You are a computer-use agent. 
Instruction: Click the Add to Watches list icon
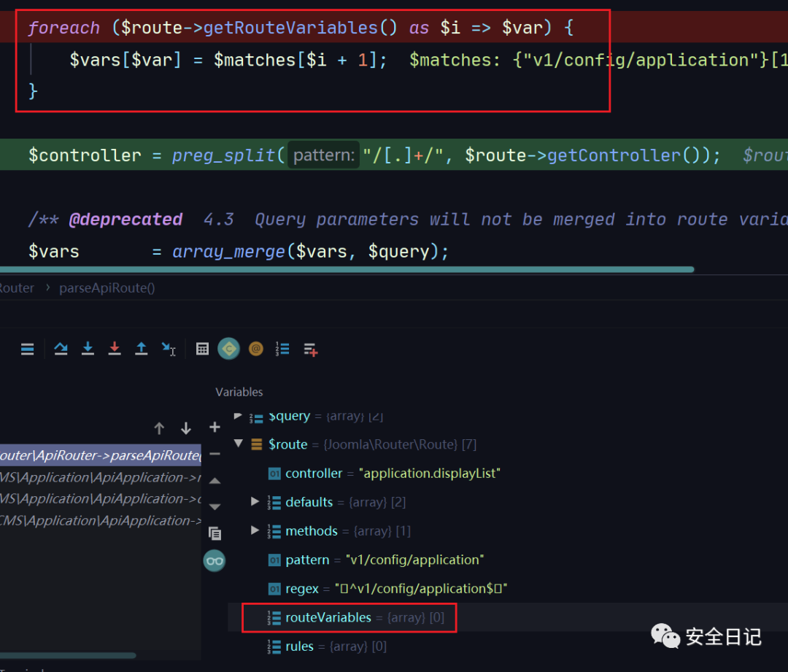click(311, 349)
